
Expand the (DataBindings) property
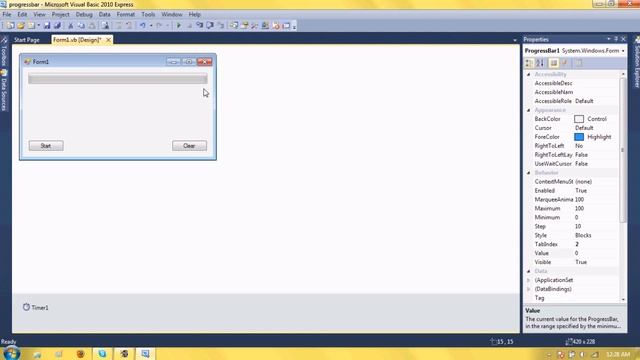[x=529, y=289]
